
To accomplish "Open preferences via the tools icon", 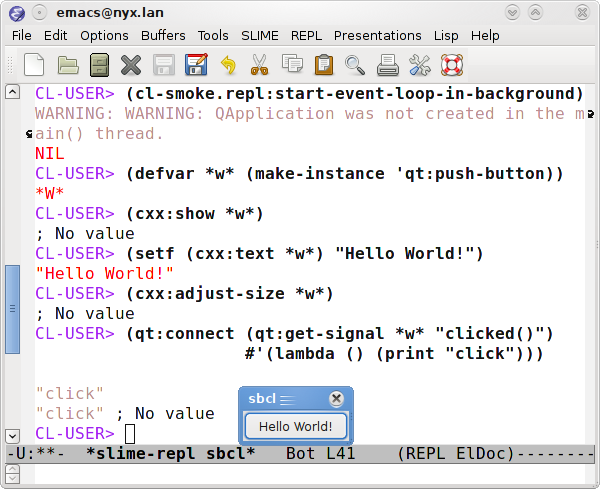I will tap(420, 66).
